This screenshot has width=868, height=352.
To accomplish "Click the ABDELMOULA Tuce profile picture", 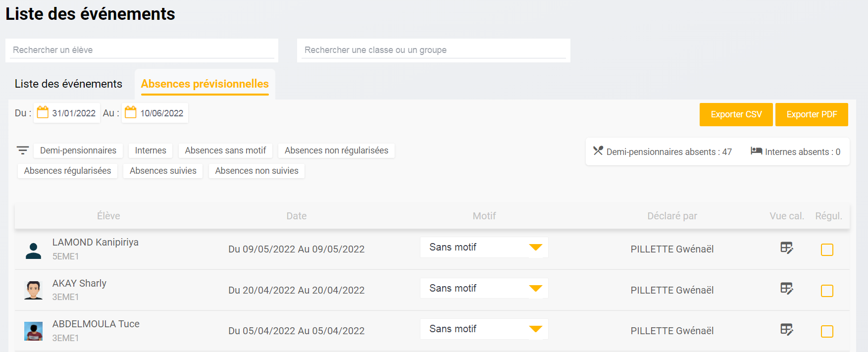I will click(x=34, y=331).
